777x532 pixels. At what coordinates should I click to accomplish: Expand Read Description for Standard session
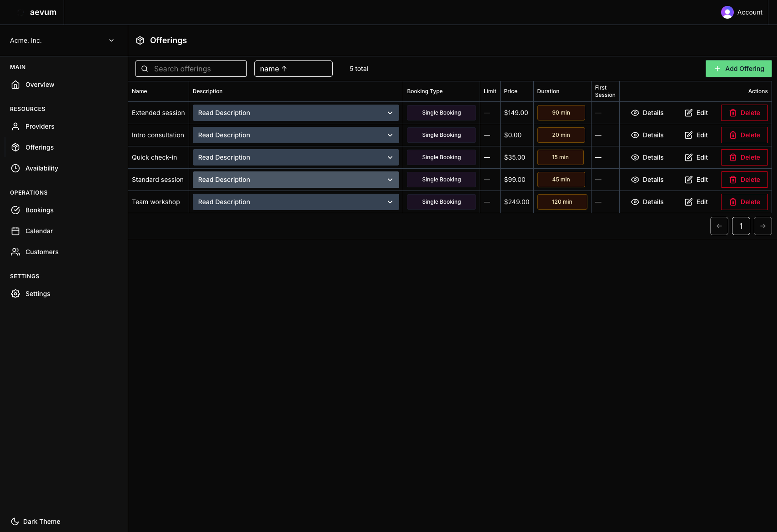click(x=296, y=180)
